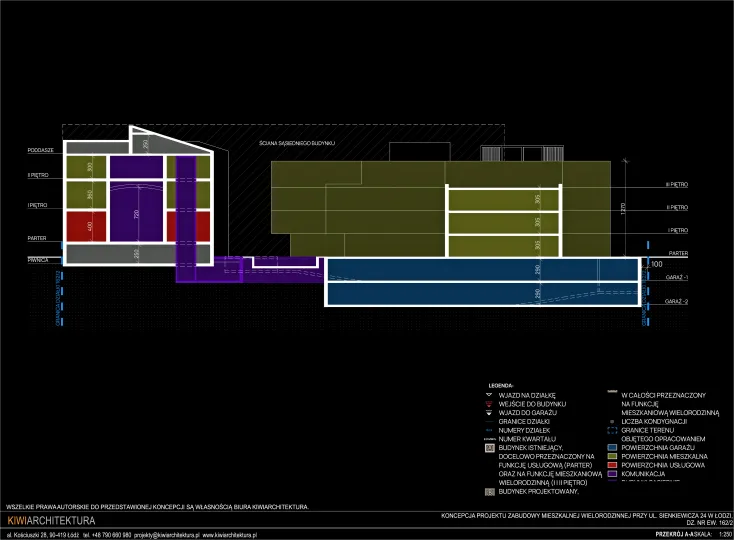Click the Wjazd na Działkę triangle icon

489,395
